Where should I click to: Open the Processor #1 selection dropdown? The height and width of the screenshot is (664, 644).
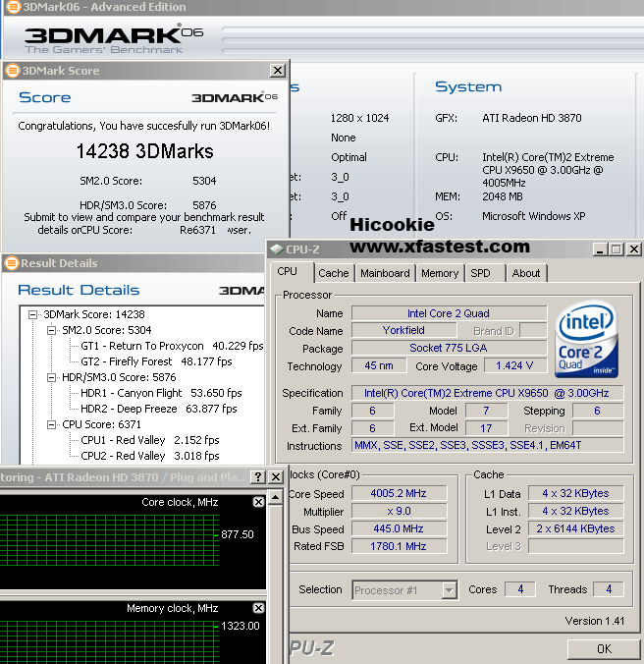pos(449,590)
